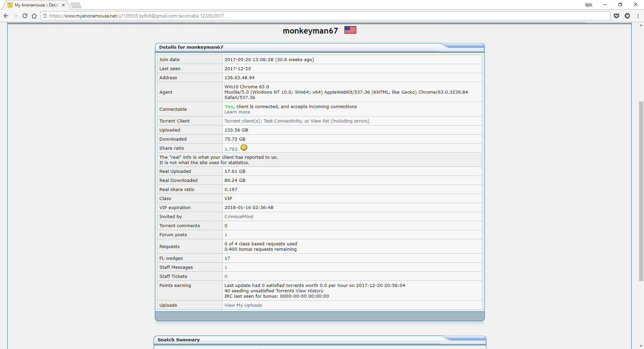Click the Agent 'Win10 Chrome 63.0' text
Screen dimensions: 644x349
247,87
